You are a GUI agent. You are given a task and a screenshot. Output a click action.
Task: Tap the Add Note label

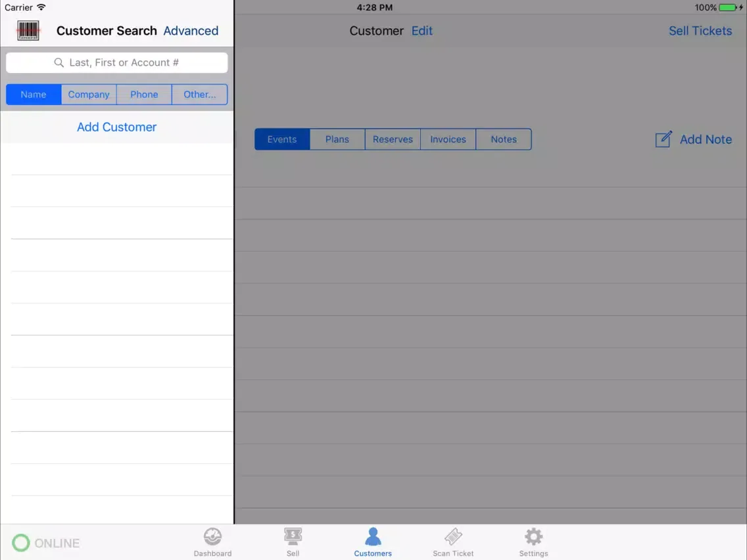[706, 139]
